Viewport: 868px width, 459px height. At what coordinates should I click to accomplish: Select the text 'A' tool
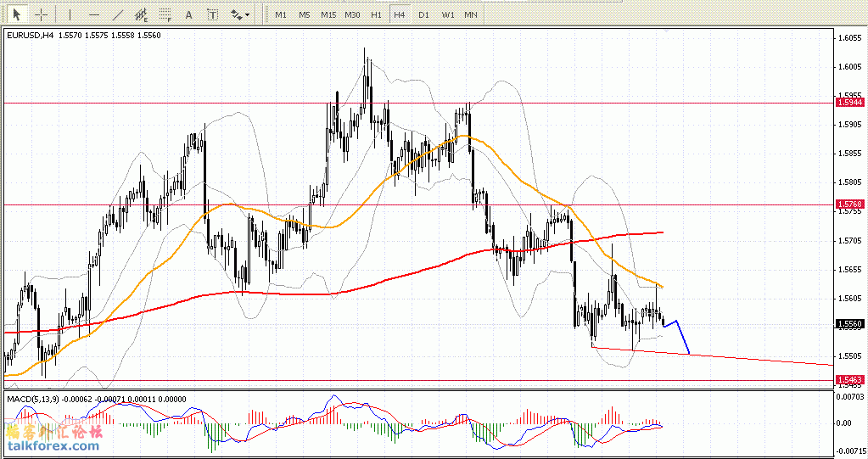188,14
